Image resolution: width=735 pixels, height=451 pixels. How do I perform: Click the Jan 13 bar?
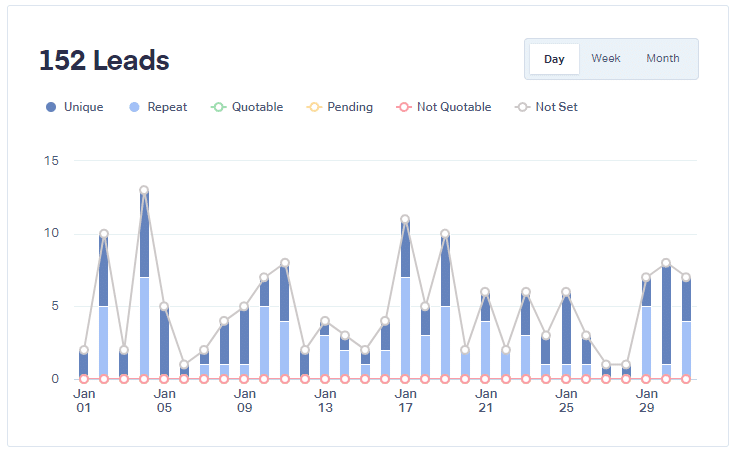tap(325, 350)
